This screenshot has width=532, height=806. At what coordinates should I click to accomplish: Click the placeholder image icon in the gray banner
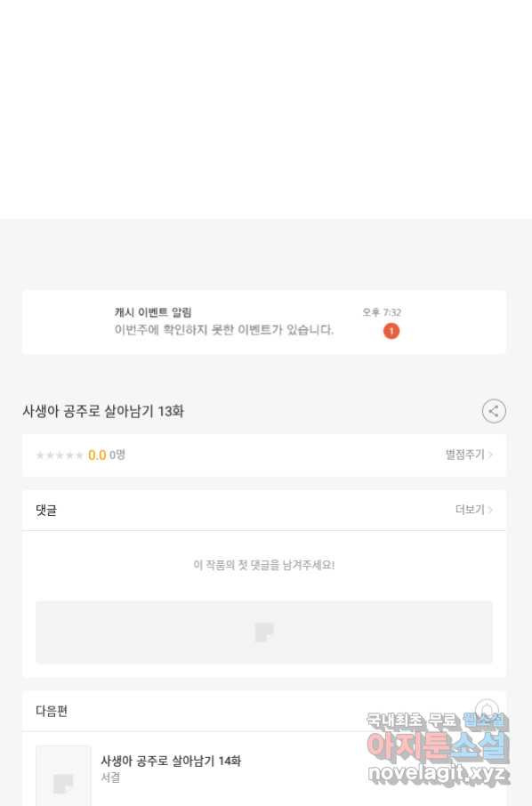pos(264,633)
